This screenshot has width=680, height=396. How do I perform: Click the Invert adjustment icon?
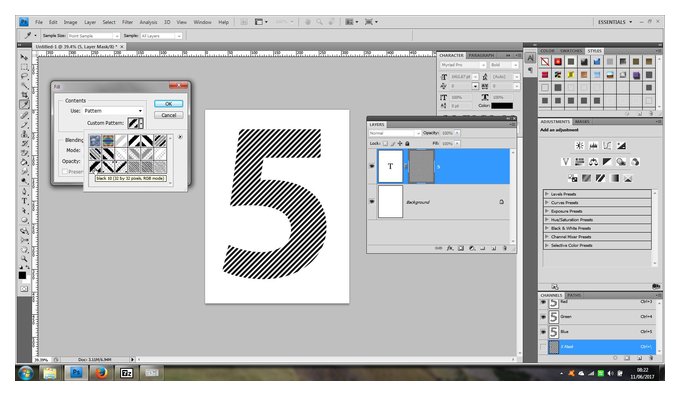coord(572,178)
